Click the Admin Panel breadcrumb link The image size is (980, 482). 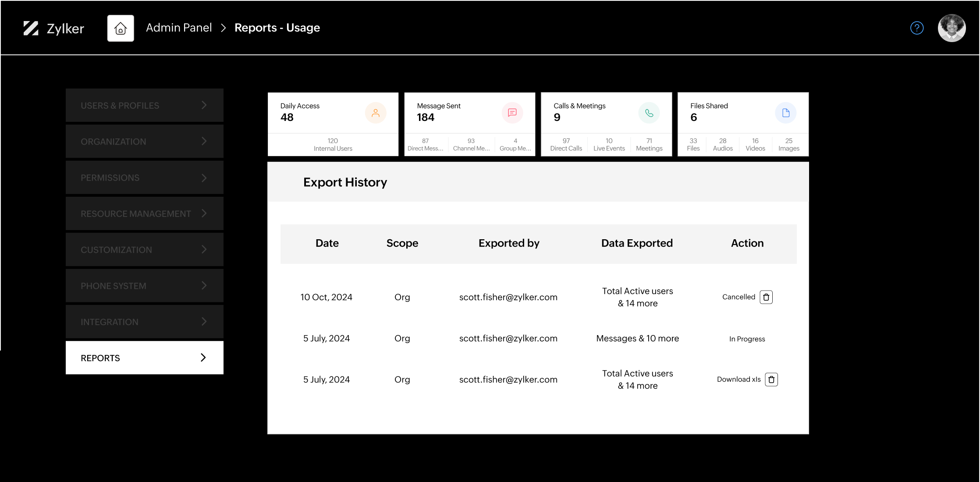coord(178,27)
